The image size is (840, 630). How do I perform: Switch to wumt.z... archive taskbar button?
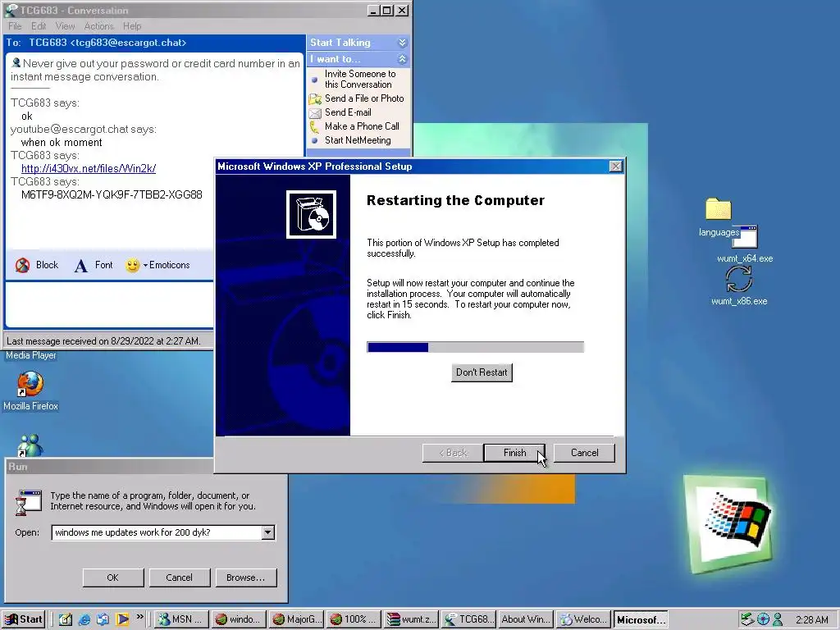412,620
